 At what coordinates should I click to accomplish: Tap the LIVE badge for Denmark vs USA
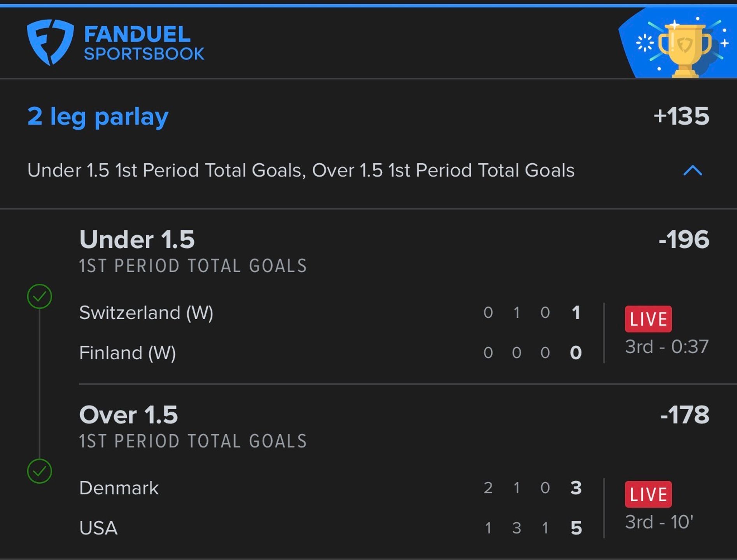pos(648,494)
